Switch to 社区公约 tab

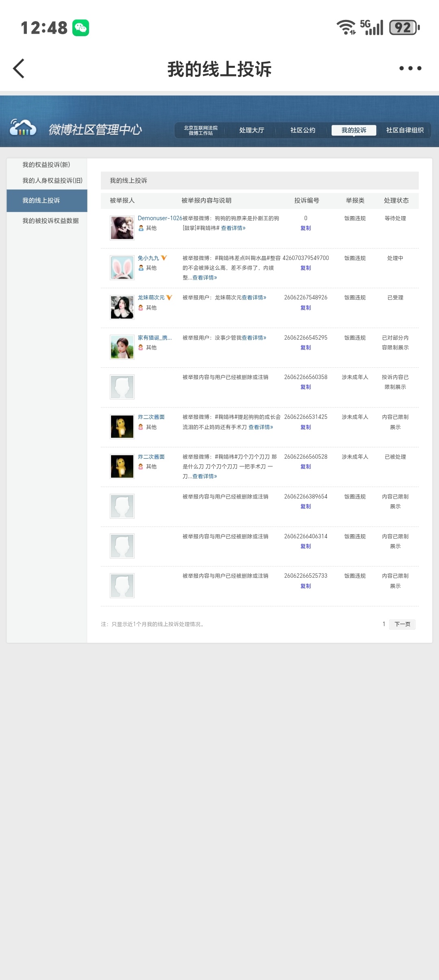tap(303, 130)
